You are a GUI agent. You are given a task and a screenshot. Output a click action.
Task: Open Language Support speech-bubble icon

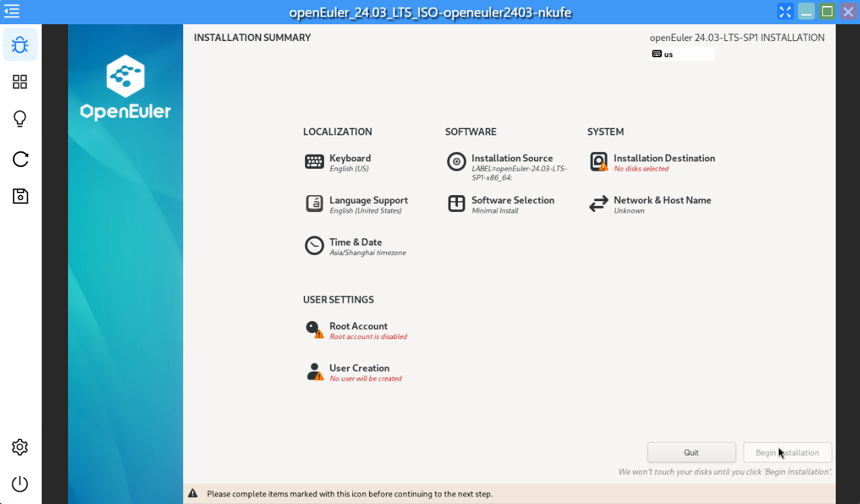[x=315, y=204]
